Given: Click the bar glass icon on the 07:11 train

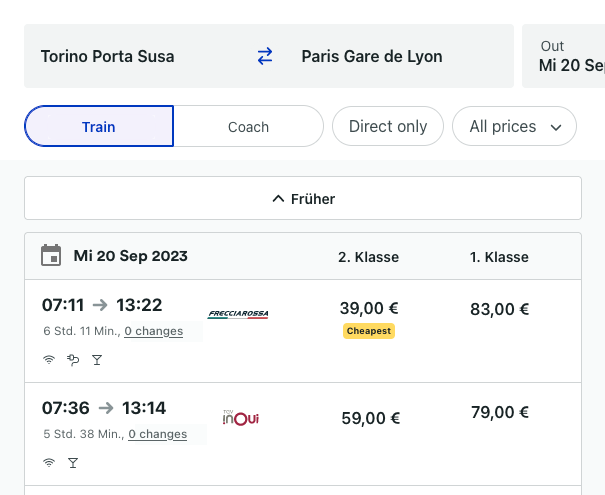Looking at the screenshot, I should coord(97,360).
